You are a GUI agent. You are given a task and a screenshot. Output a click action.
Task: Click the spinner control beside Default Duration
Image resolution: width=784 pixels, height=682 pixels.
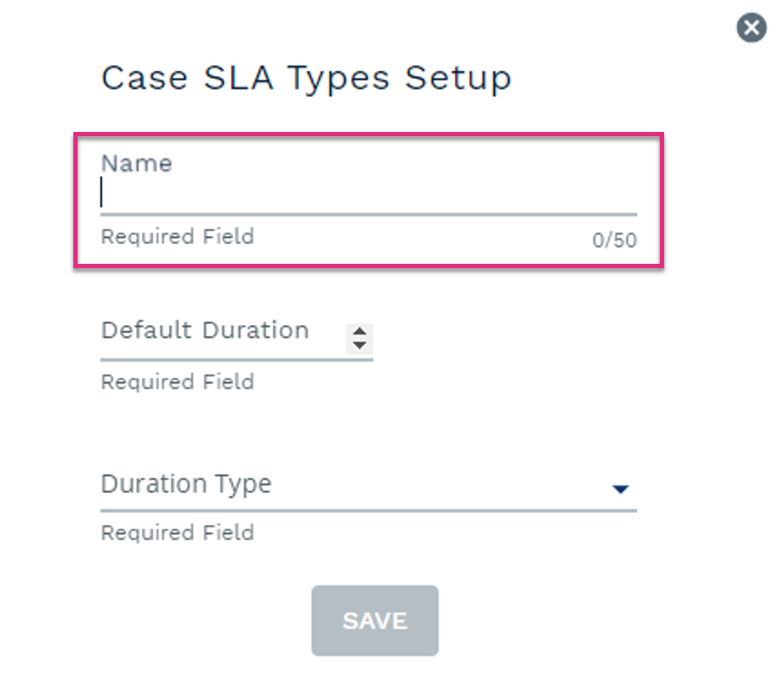pos(360,339)
